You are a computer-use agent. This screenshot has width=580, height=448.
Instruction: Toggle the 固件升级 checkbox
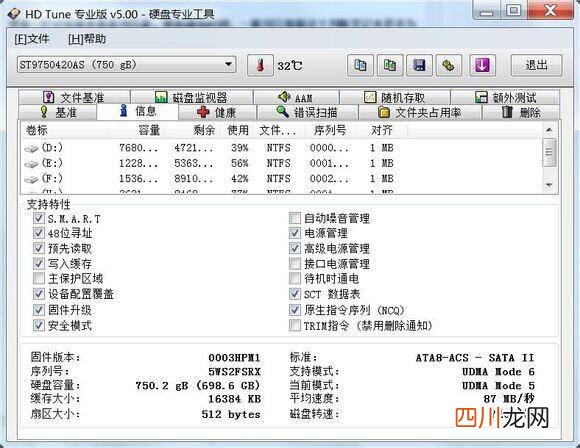click(39, 310)
